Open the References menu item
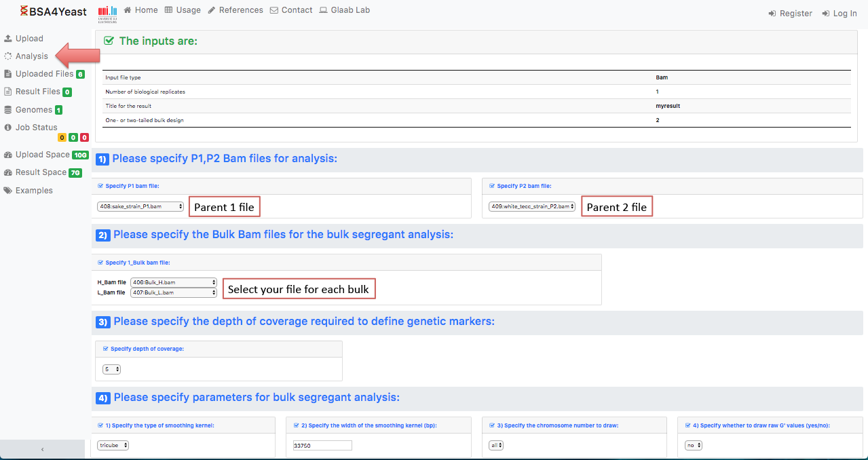 pos(235,10)
